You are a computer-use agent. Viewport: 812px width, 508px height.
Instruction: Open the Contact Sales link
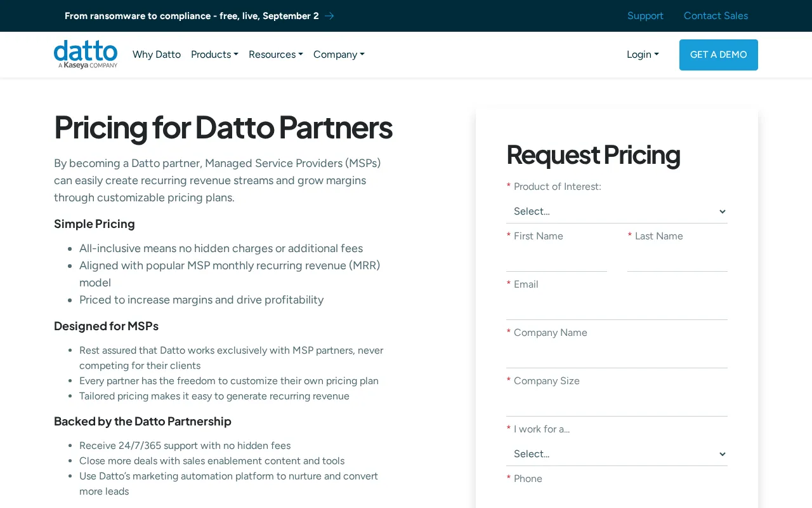716,16
